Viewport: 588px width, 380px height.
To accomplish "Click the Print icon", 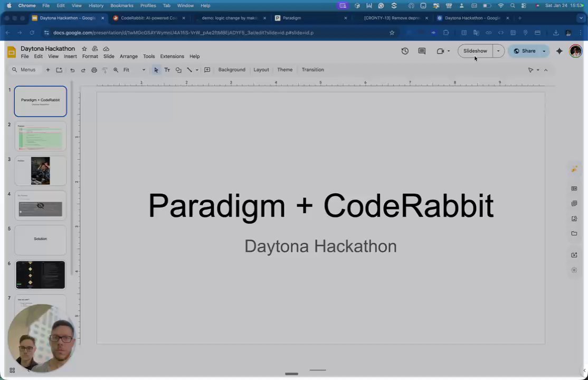I will coord(94,70).
